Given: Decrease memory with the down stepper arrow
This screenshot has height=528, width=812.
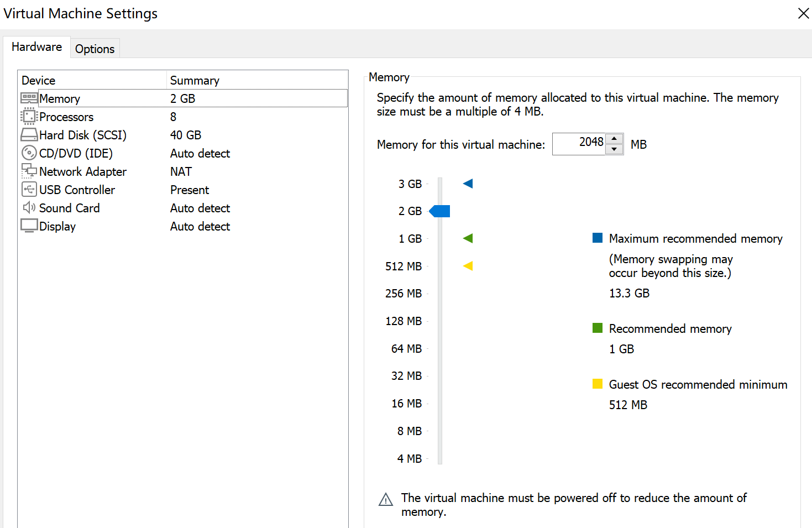Looking at the screenshot, I should click(x=614, y=149).
